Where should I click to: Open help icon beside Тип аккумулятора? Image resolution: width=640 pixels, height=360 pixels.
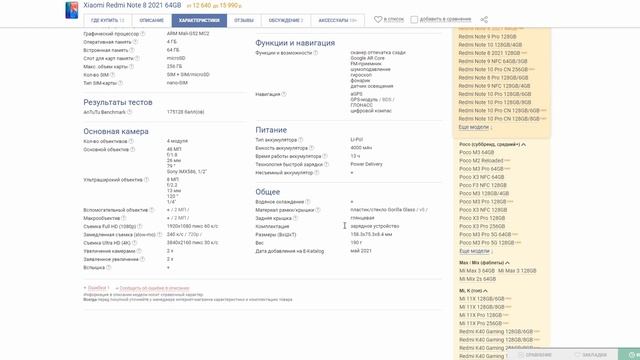point(300,140)
